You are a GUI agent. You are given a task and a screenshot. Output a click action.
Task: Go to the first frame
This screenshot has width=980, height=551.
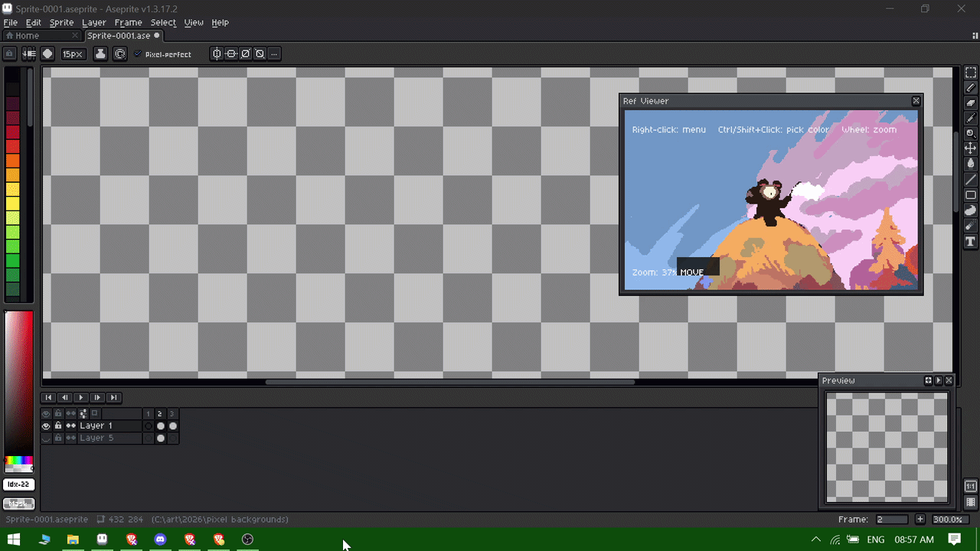(x=48, y=397)
